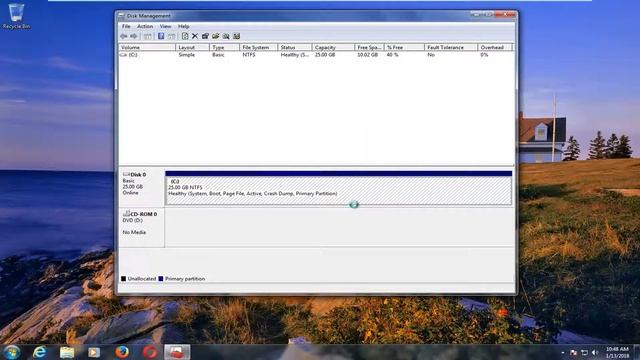Image resolution: width=640 pixels, height=360 pixels.
Task: Click the Delete X toolbar icon
Action: click(x=195, y=36)
